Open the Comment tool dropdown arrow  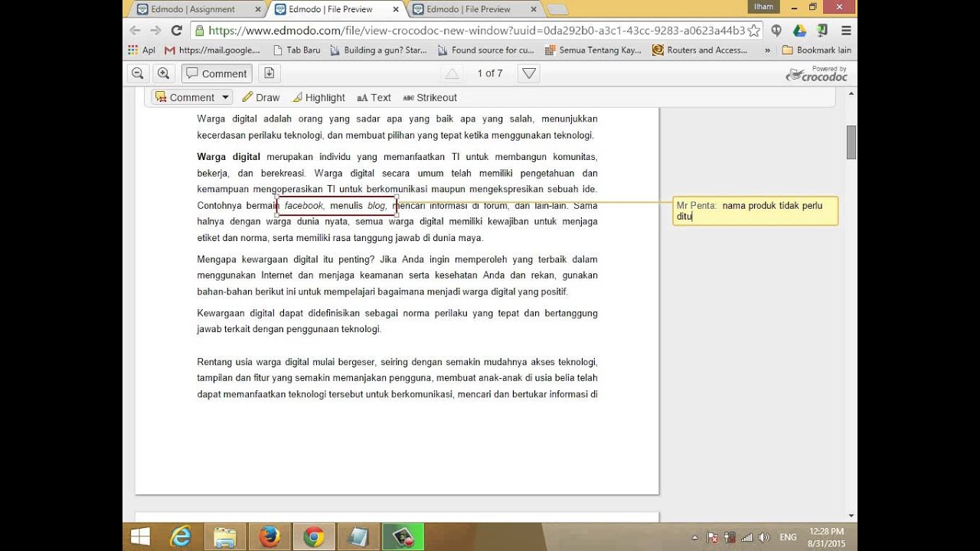225,97
